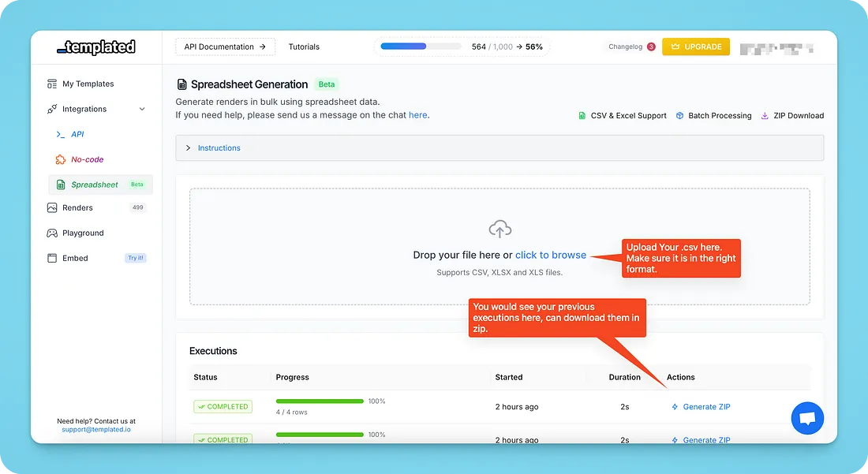This screenshot has height=474, width=868.
Task: Click the Embed window icon
Action: click(x=52, y=258)
